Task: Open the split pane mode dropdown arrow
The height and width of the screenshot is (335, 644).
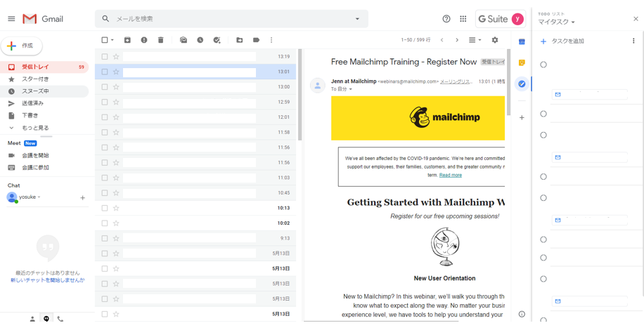Action: click(x=479, y=40)
